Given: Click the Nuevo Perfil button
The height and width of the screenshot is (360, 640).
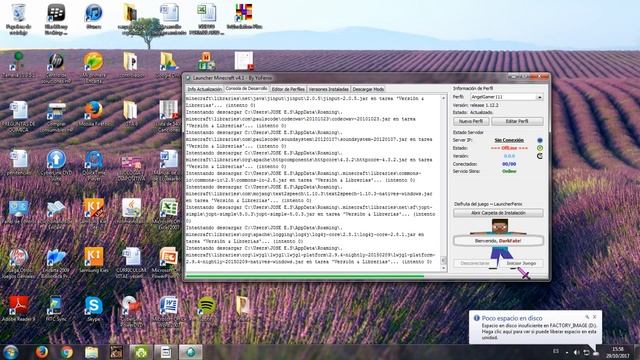Looking at the screenshot, I should [x=471, y=121].
